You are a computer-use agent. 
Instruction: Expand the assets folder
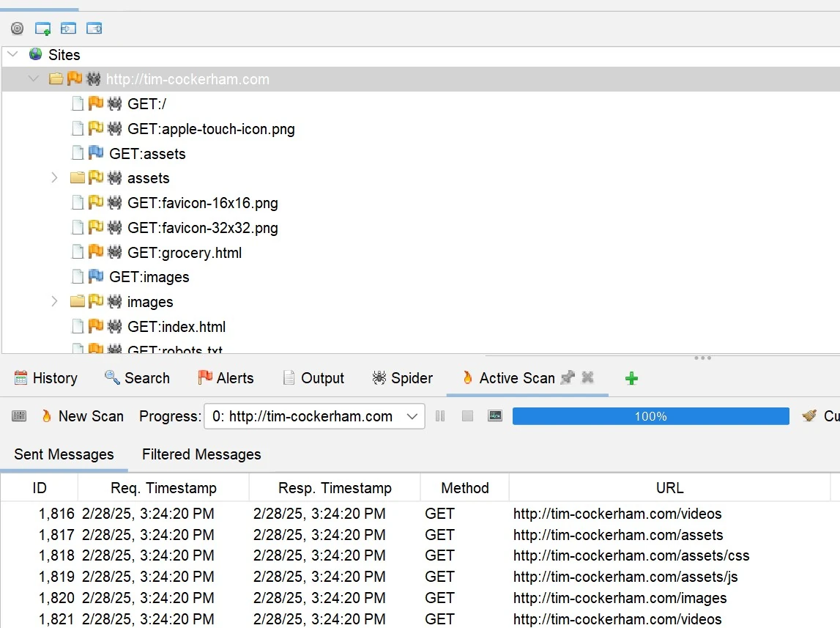tap(53, 178)
